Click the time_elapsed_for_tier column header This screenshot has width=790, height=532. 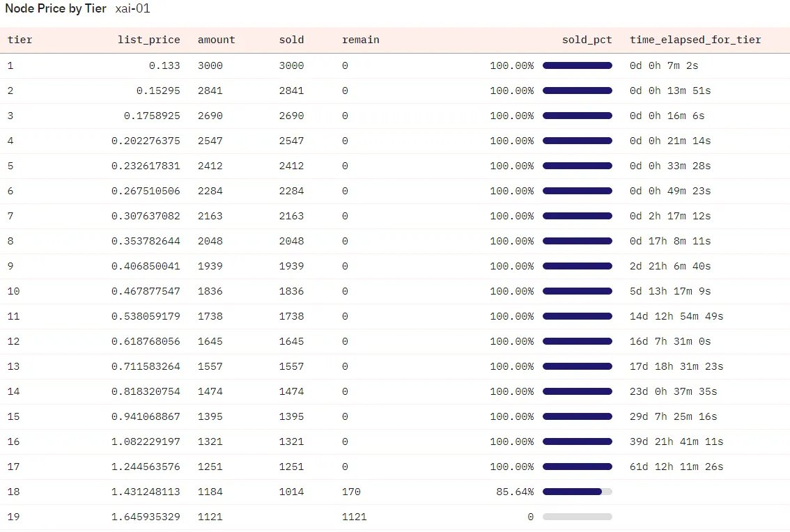tap(695, 40)
